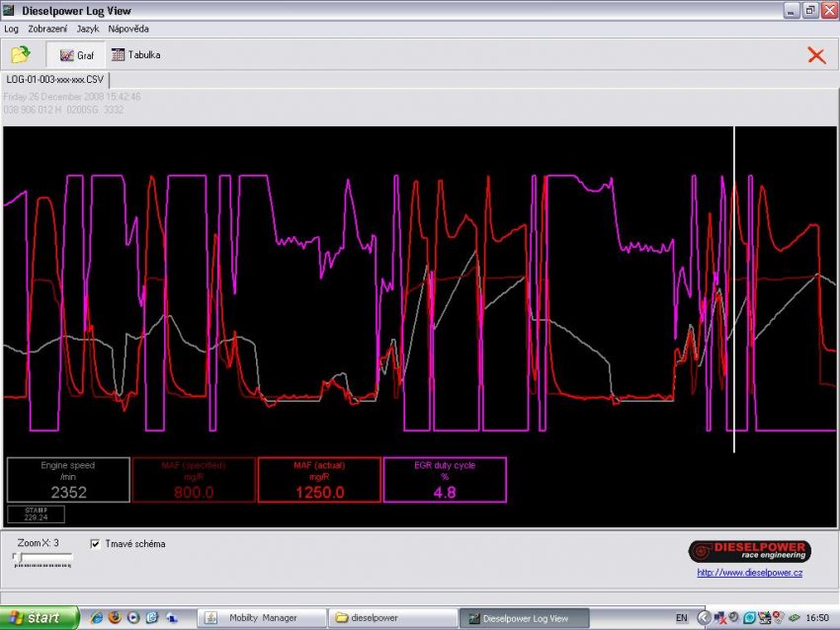Click the Friday 26 December 2008 date text
This screenshot has width=840, height=630.
coord(72,97)
